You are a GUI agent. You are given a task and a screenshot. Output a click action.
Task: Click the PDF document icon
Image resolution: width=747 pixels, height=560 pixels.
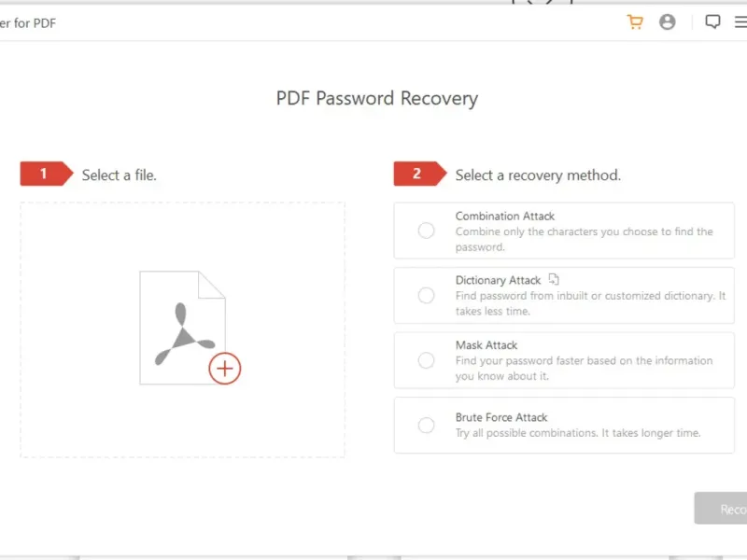click(x=181, y=327)
